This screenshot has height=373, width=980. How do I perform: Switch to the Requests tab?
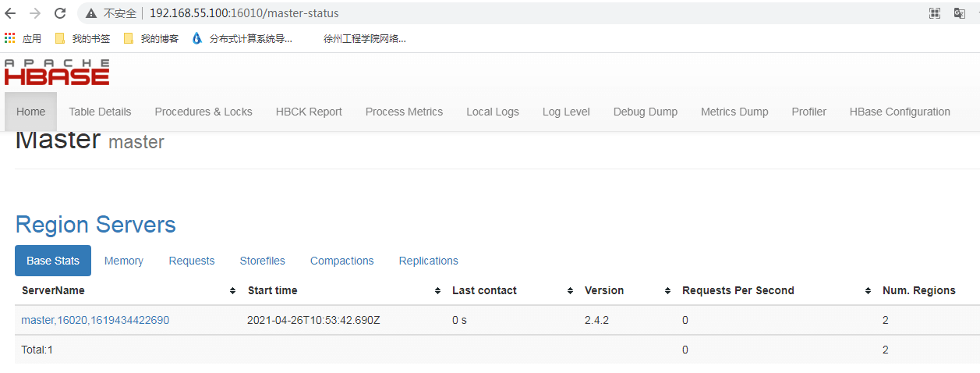(x=192, y=261)
